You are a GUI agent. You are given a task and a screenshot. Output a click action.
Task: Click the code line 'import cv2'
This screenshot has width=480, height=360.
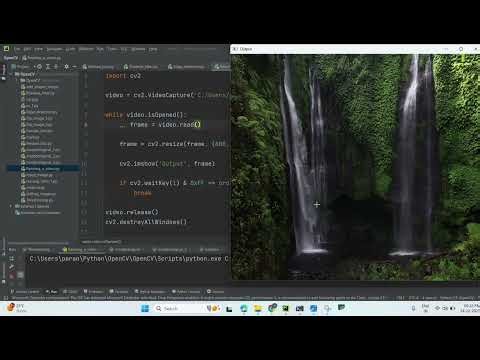point(123,76)
